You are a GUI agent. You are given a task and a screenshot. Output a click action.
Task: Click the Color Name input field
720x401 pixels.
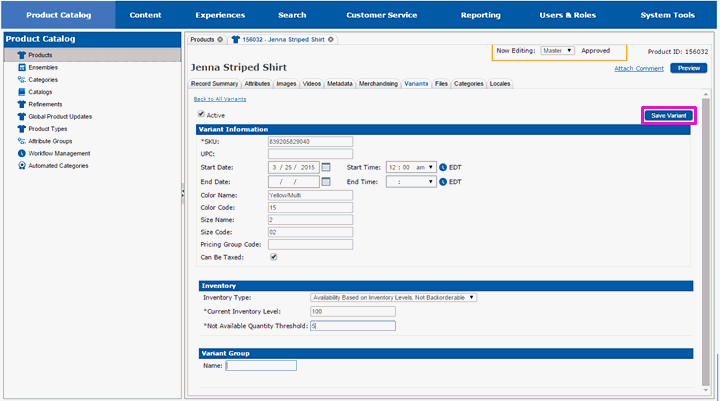[x=310, y=195]
